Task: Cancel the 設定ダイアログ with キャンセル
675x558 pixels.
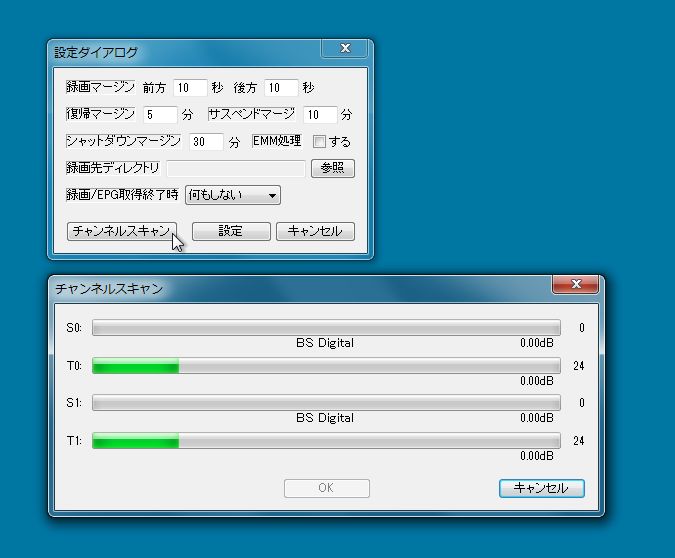Action: coord(315,231)
